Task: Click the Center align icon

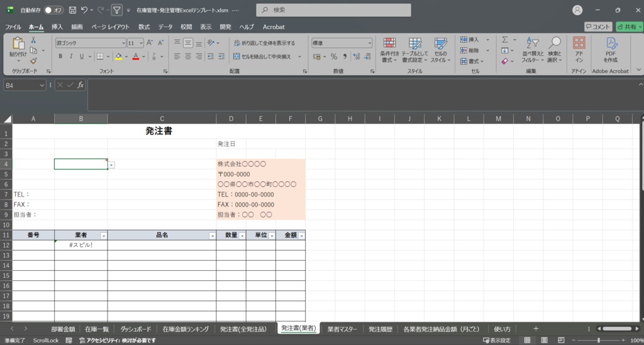Action: pos(188,56)
